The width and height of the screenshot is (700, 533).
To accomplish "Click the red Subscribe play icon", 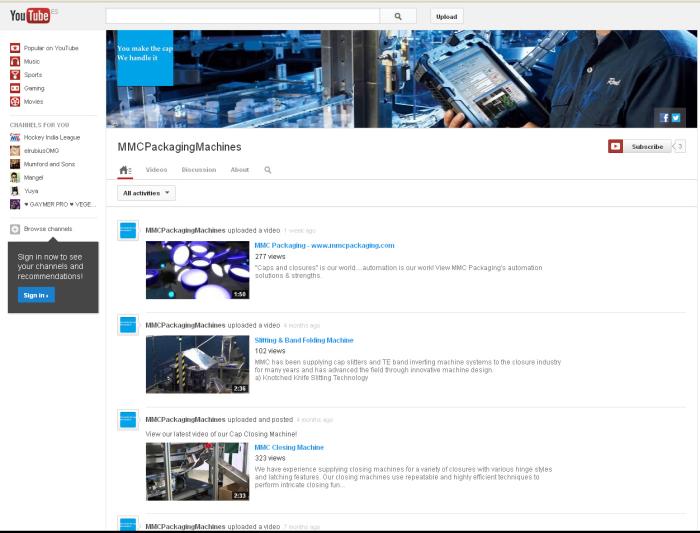I will 616,146.
